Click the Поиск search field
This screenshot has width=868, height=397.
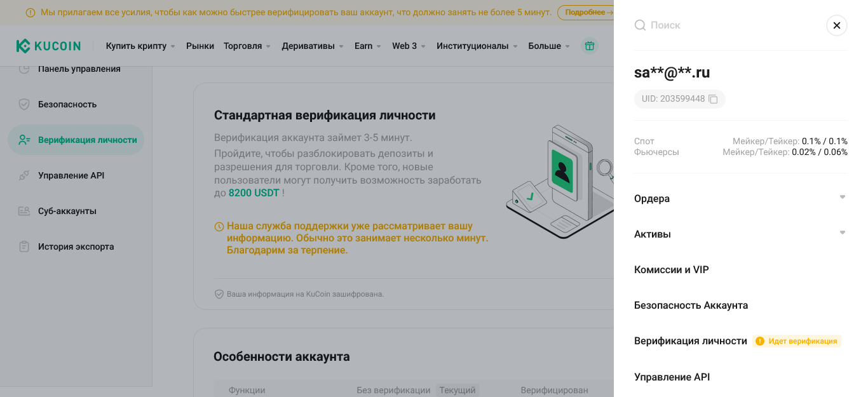(x=731, y=25)
